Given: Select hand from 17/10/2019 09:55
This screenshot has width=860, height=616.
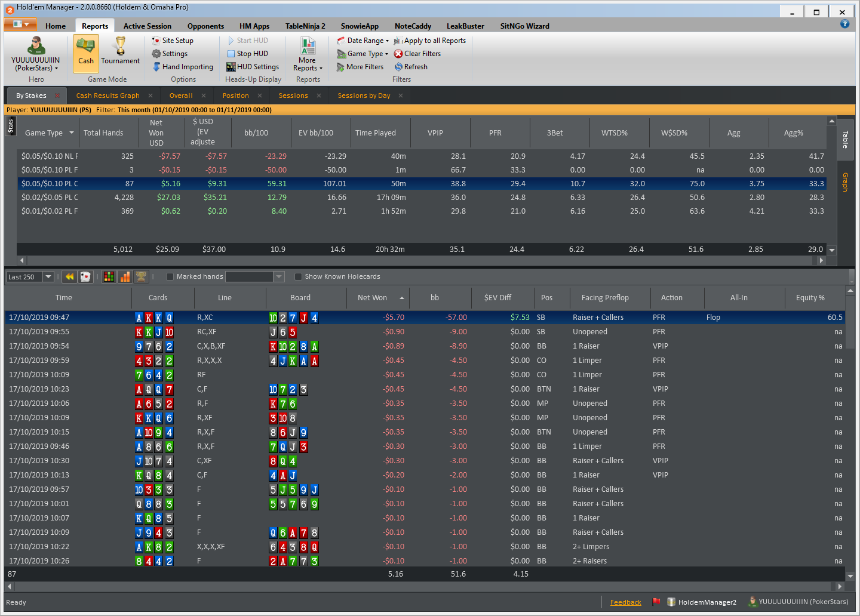Looking at the screenshot, I should click(425, 332).
